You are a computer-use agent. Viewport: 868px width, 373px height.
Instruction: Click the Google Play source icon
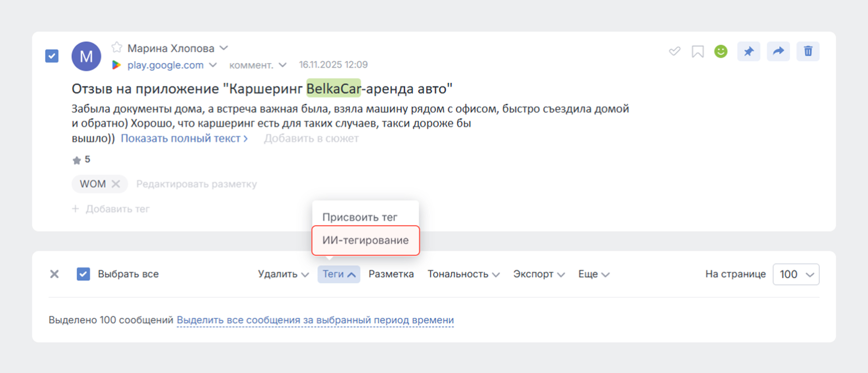point(116,65)
